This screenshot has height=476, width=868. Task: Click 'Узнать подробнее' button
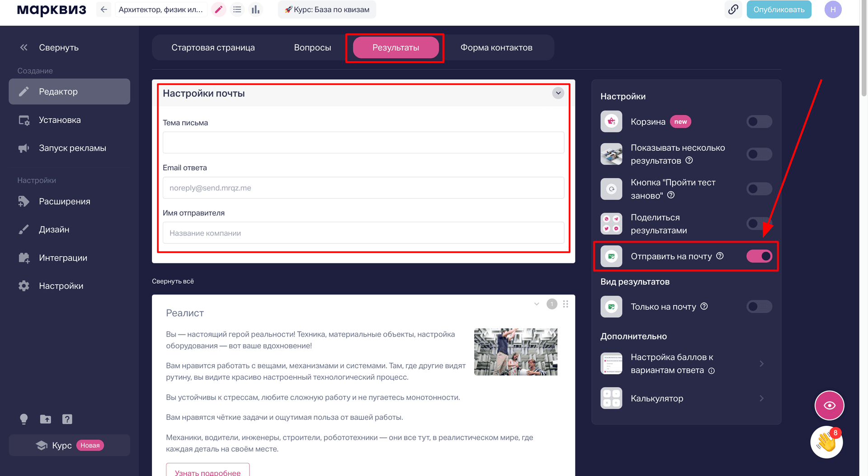(x=208, y=471)
